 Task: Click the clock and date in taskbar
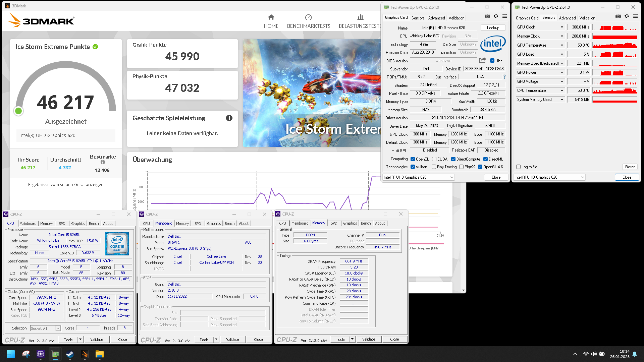(x=620, y=354)
